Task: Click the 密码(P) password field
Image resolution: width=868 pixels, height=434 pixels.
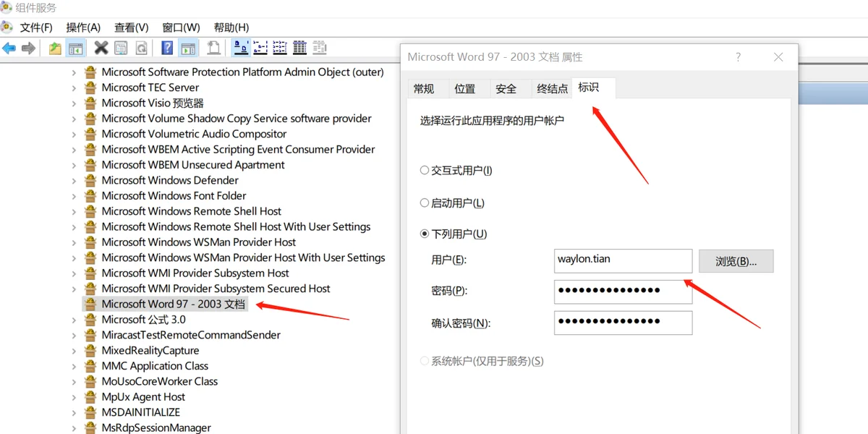Action: (624, 292)
